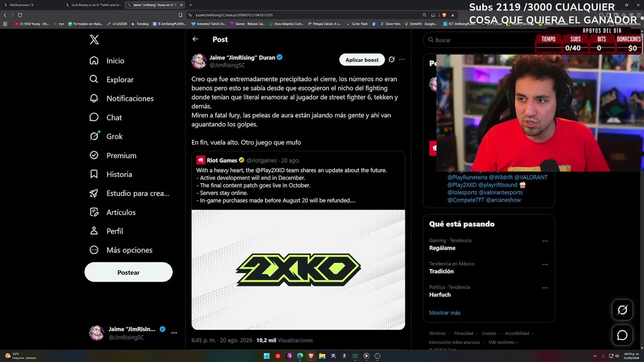
Task: Open the Jaime JimRising Duran post avatar
Action: click(199, 61)
